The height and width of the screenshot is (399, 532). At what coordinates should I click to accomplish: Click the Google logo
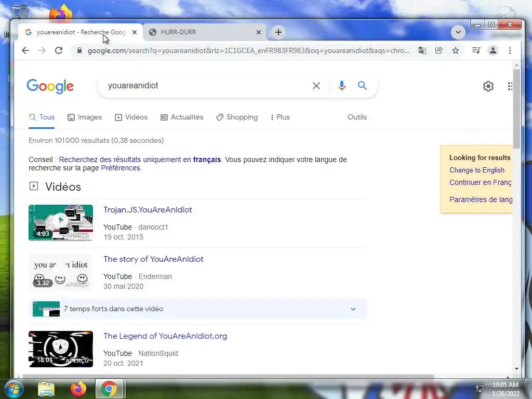(50, 86)
